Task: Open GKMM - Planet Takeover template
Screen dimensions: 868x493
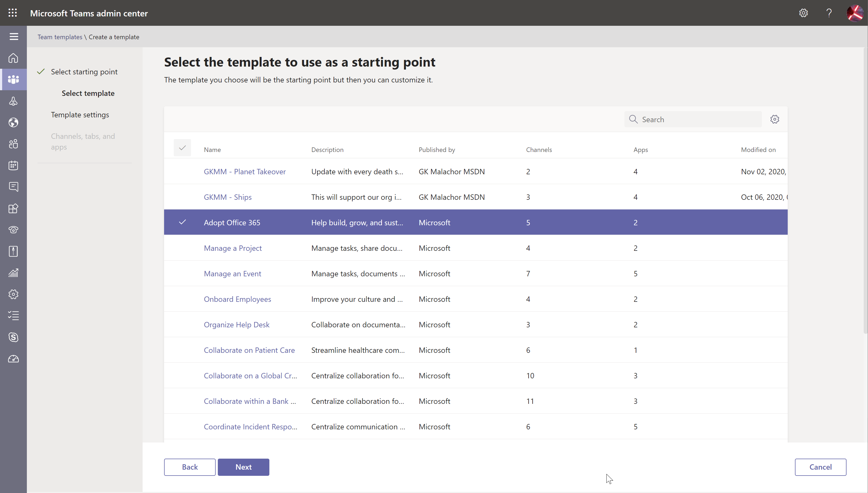Action: click(x=244, y=172)
